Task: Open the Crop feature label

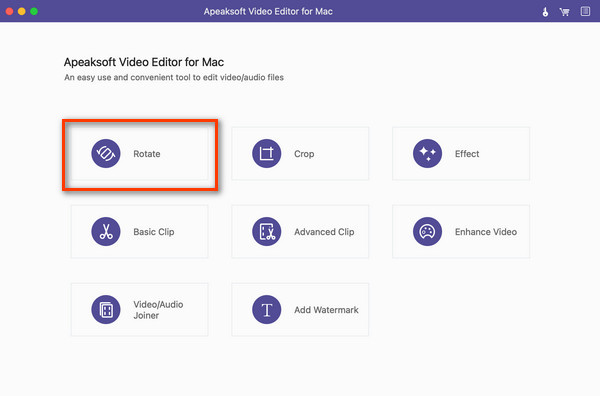Action: coord(304,154)
